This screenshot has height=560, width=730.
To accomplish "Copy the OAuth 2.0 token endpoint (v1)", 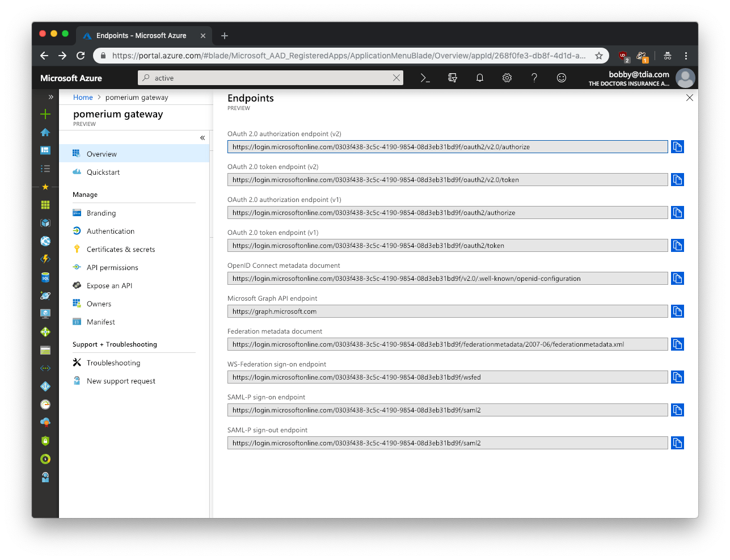I will [x=677, y=246].
